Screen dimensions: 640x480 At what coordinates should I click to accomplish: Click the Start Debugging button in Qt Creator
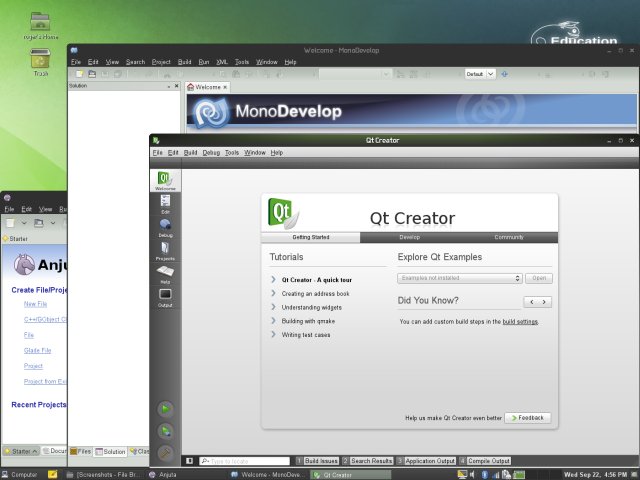165,431
